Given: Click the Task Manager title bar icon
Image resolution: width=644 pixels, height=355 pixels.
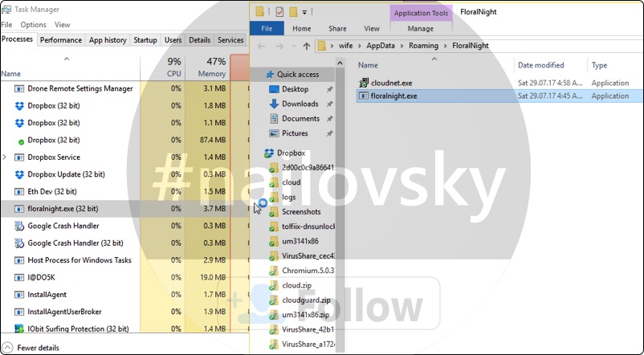Looking at the screenshot, I should pos(6,9).
